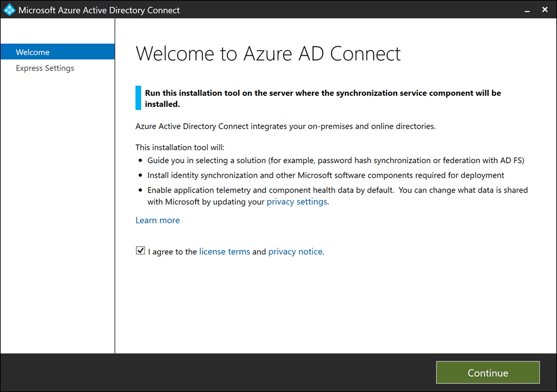Select the Welcome step in sidebar

pyautogui.click(x=33, y=52)
